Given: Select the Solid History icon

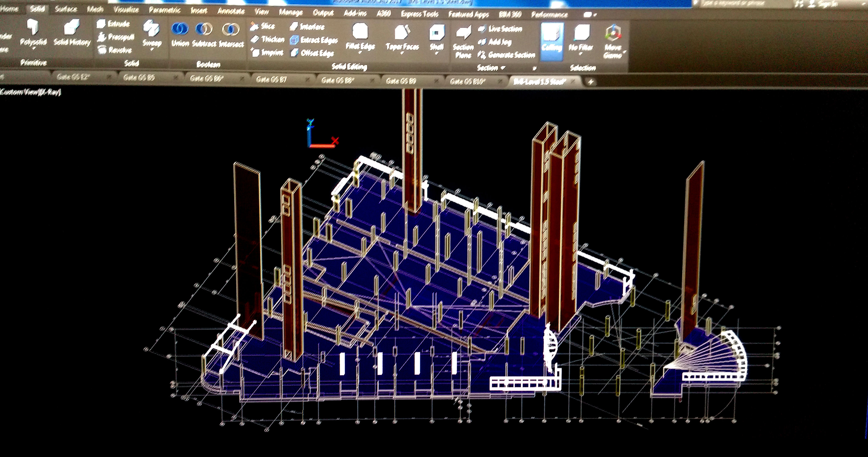Looking at the screenshot, I should 72,32.
